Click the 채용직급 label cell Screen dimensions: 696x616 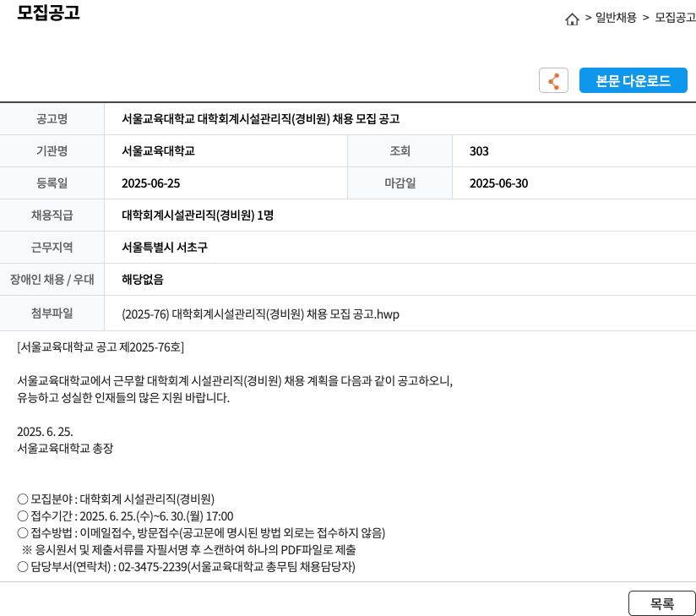(x=52, y=215)
